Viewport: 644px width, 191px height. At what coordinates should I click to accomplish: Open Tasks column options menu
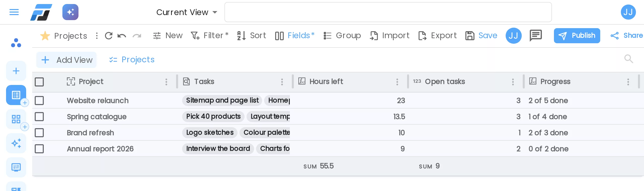[x=282, y=82]
